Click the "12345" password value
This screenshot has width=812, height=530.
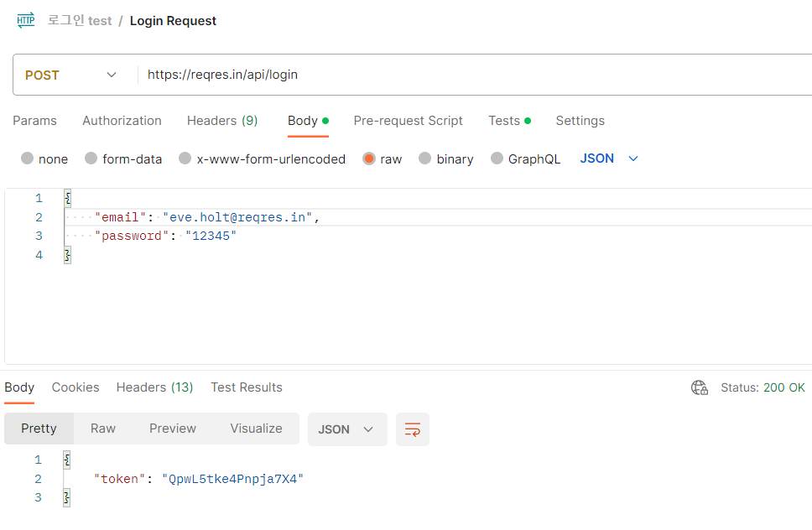click(211, 236)
